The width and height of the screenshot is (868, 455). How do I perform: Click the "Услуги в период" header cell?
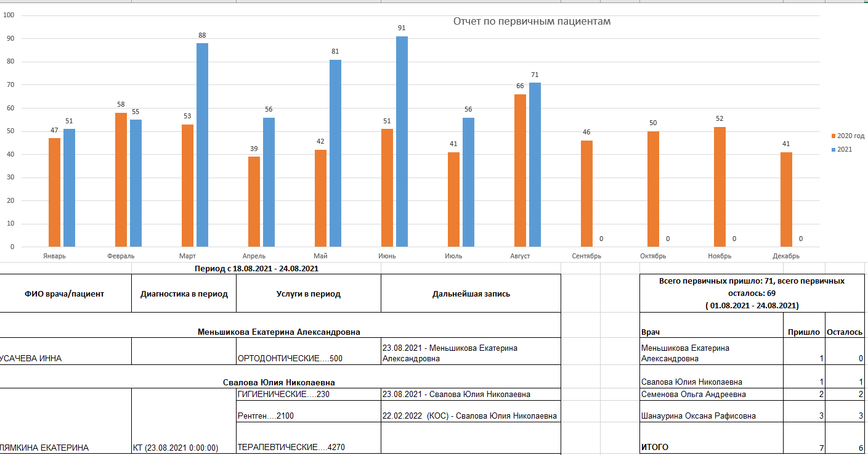point(308,293)
